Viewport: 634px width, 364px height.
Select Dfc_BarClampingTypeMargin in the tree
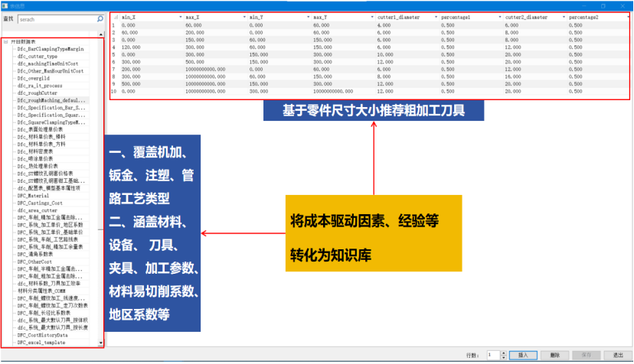coord(50,49)
